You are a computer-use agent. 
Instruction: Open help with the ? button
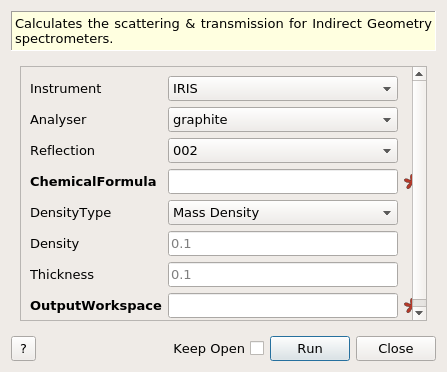23,348
